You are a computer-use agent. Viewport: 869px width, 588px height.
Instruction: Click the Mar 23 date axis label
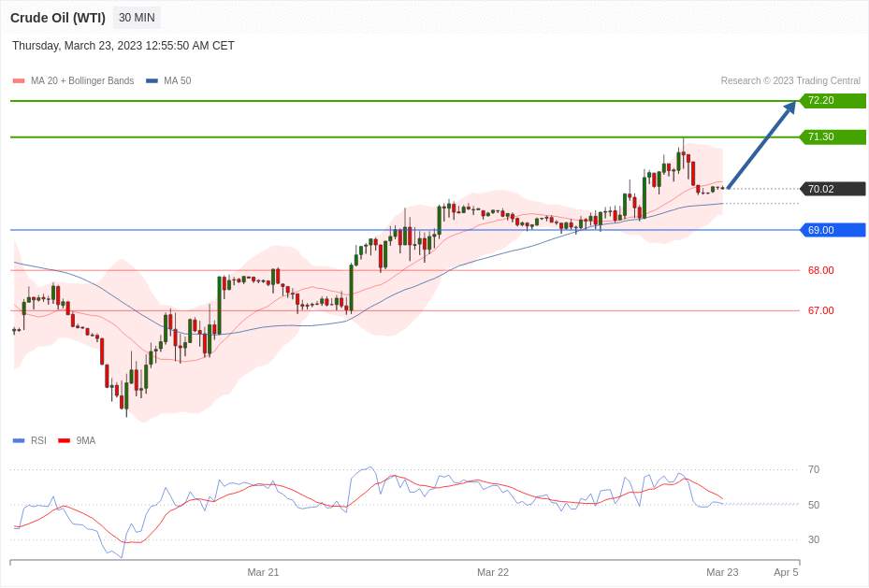pos(722,572)
